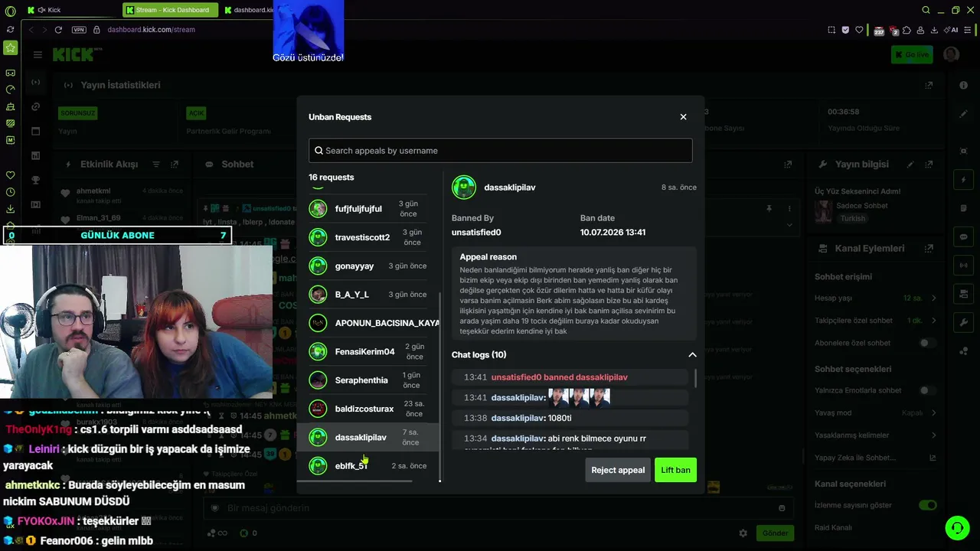This screenshot has width=980, height=551.
Task: Open the browser snapshot tool
Action: pos(831,30)
